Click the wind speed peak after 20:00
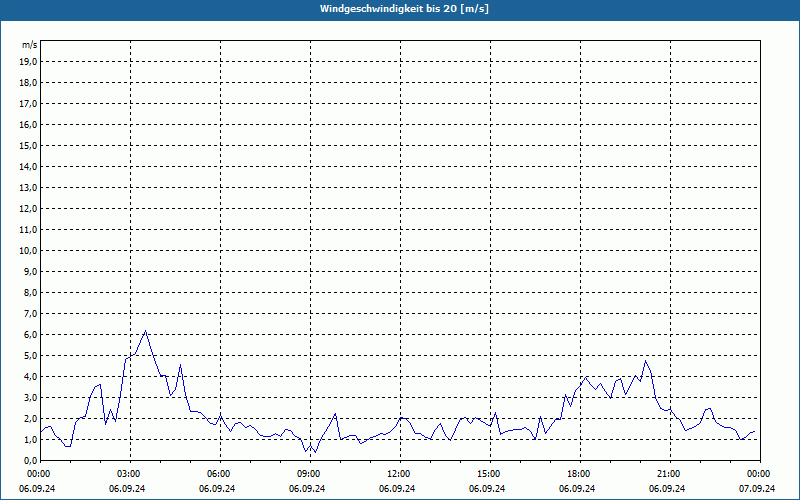800x500 pixels. [x=645, y=361]
